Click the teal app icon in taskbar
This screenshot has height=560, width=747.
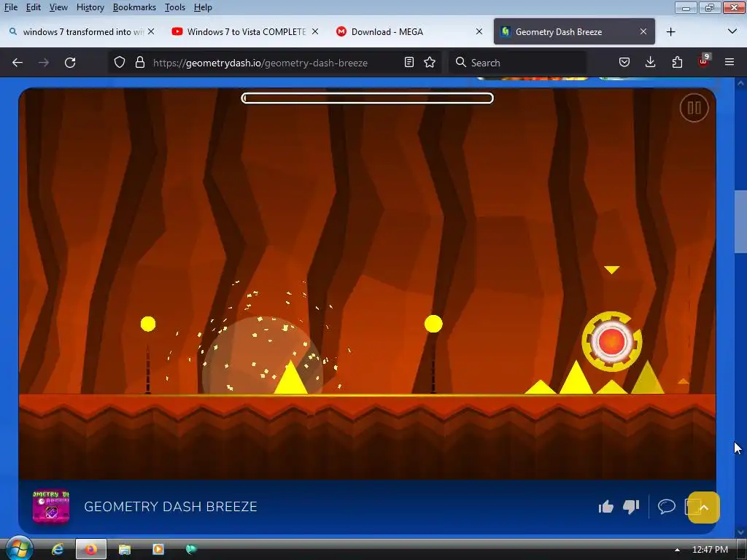(190, 550)
